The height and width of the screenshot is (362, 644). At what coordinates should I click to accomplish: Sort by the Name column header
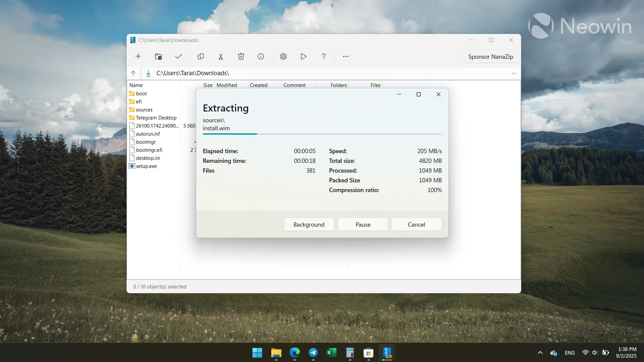pyautogui.click(x=136, y=85)
